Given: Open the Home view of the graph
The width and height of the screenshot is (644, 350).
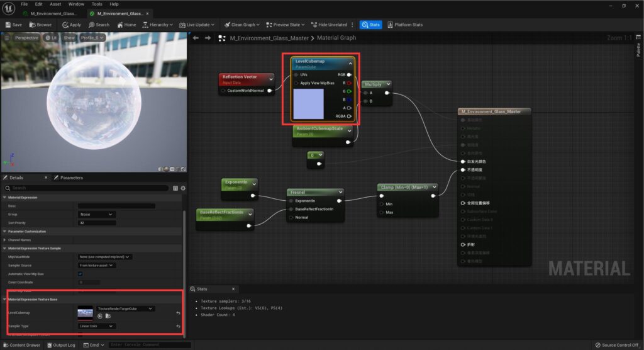Looking at the screenshot, I should (126, 25).
